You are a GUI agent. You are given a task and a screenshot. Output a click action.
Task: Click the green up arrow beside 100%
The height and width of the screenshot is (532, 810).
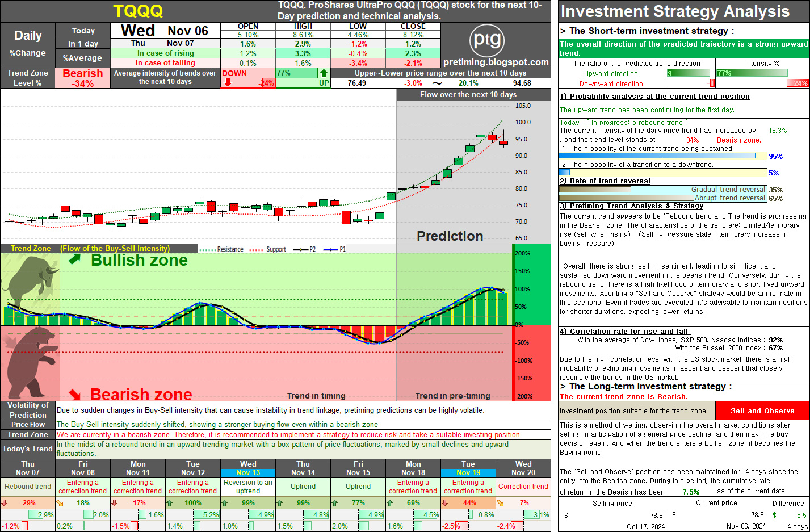pyautogui.click(x=170, y=503)
